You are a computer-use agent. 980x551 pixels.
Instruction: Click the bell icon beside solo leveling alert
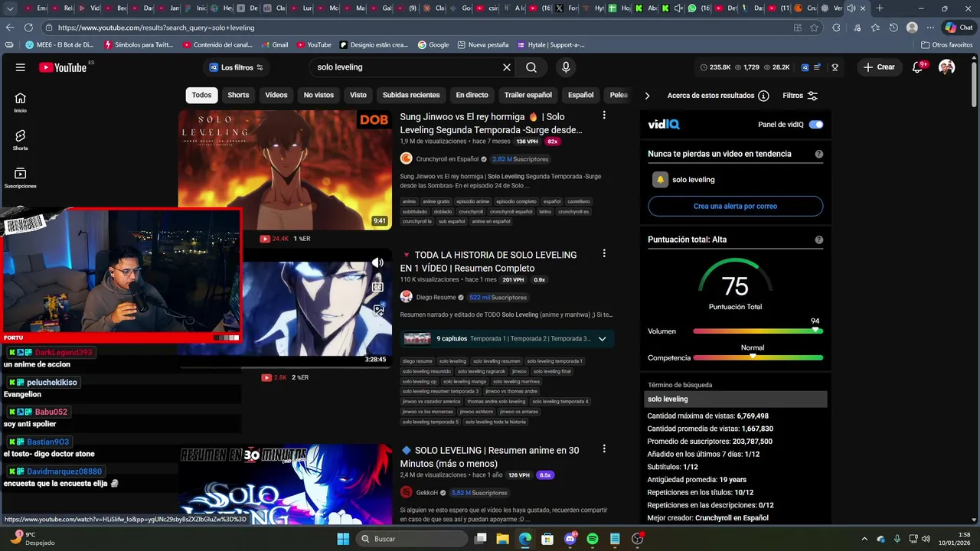[x=660, y=180]
